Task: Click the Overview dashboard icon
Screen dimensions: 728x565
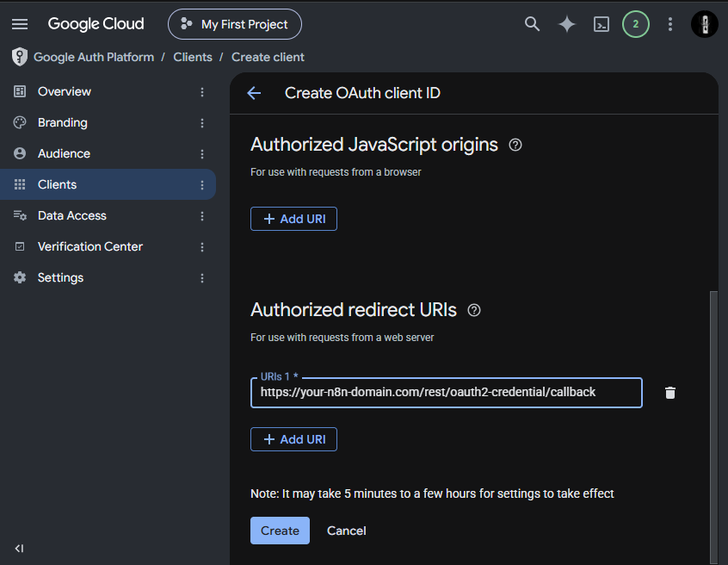Action: tap(20, 91)
